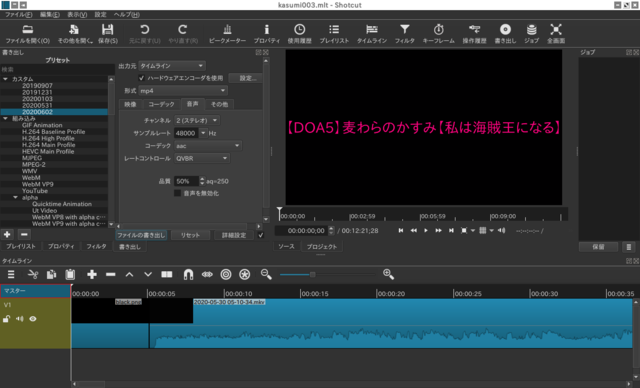Paste clip in timeline toolbar
The height and width of the screenshot is (388, 640).
70,275
